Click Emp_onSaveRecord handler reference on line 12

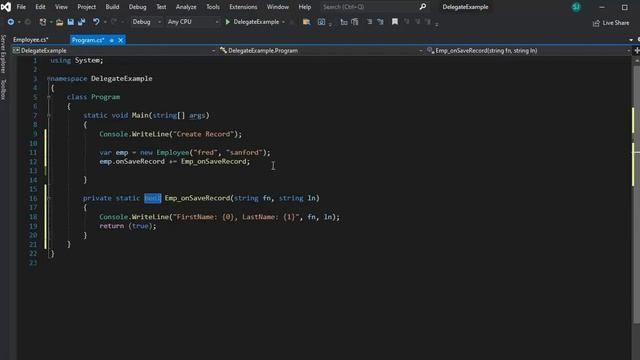pos(213,162)
